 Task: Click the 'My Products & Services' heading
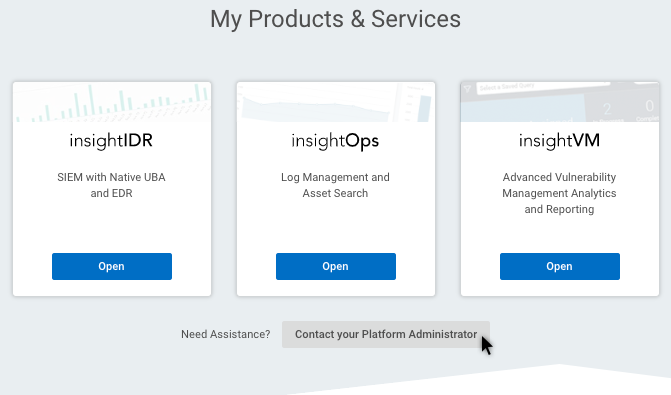[x=336, y=19]
